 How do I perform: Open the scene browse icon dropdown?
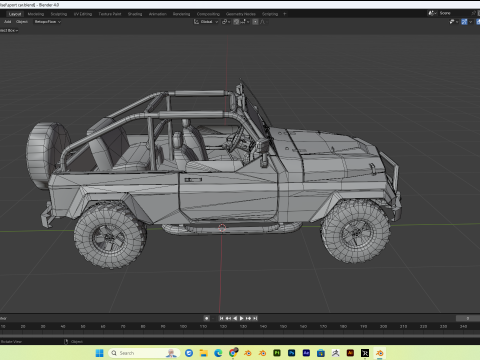click(x=432, y=13)
